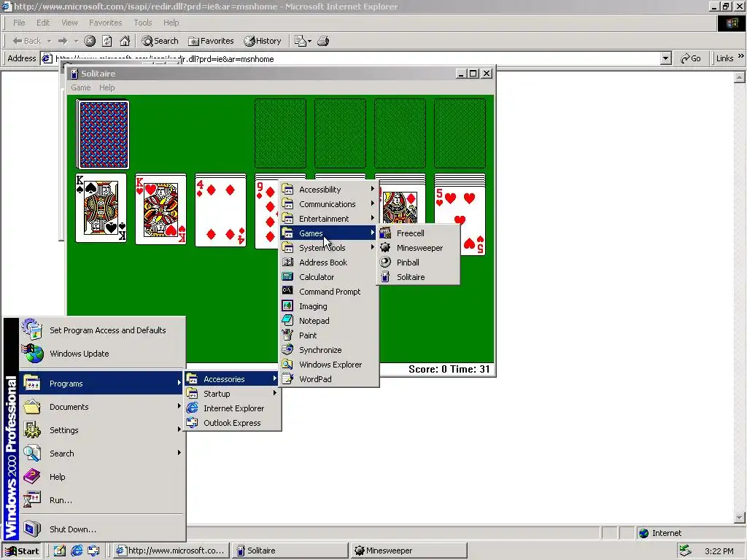Viewport: 747px width, 560px height.
Task: Click the Back arrow in IE toolbar
Action: pyautogui.click(x=27, y=41)
